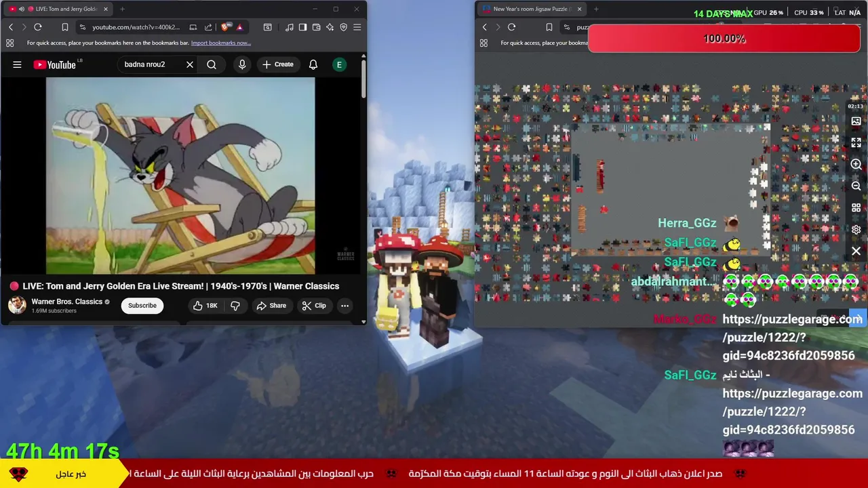Bookmark the YouTube page
868x488 pixels.
65,27
